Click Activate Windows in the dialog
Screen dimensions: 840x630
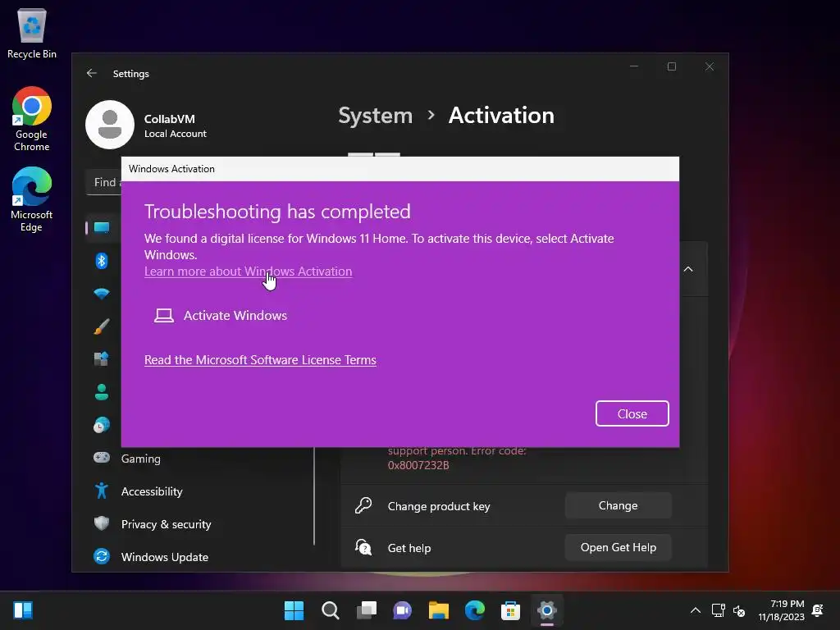(221, 316)
